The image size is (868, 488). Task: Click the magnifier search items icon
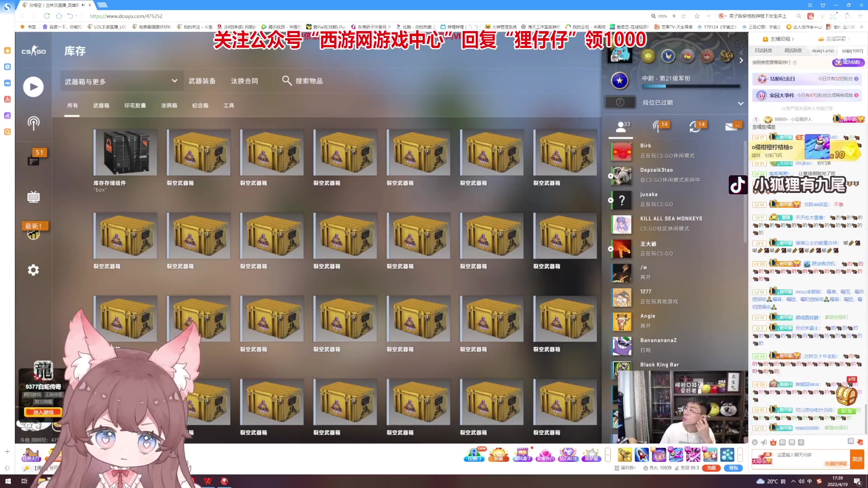pyautogui.click(x=287, y=80)
